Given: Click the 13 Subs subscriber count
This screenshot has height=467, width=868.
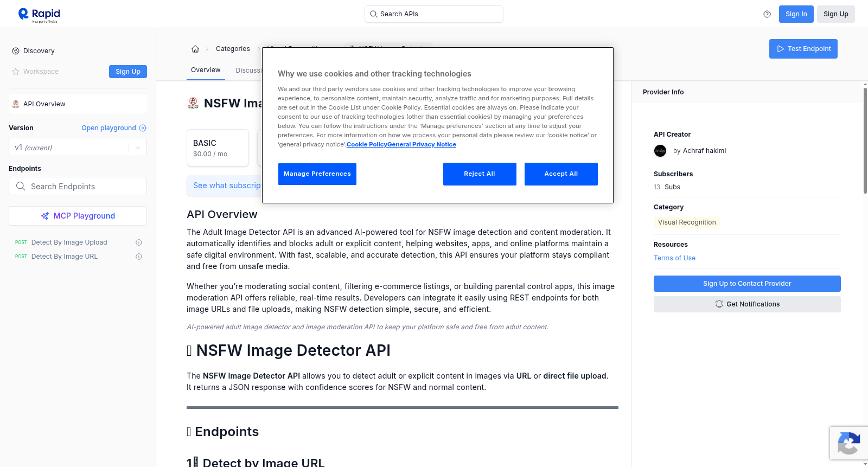Looking at the screenshot, I should point(667,187).
